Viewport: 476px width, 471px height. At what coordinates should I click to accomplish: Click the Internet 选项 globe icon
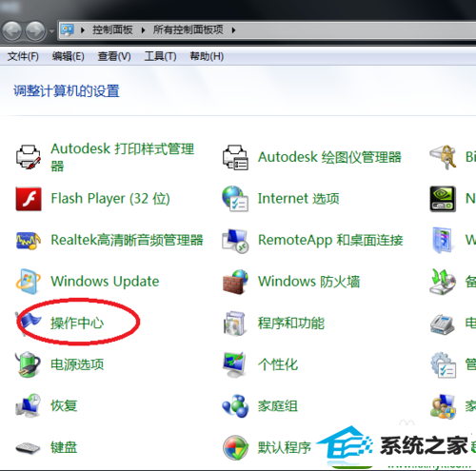[x=235, y=199]
